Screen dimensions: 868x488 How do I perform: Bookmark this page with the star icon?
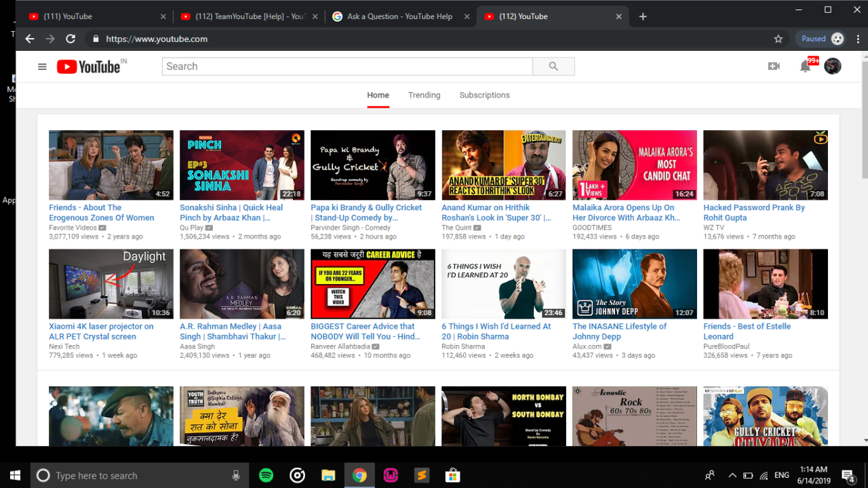[x=778, y=39]
